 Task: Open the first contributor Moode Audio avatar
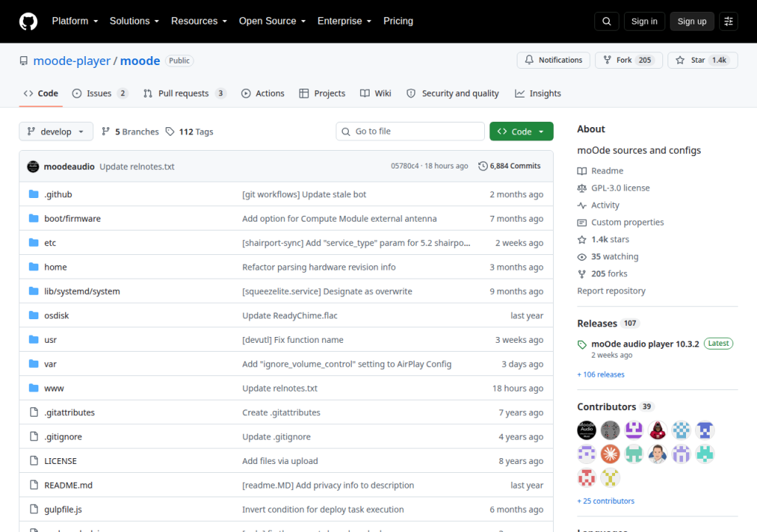(x=586, y=430)
